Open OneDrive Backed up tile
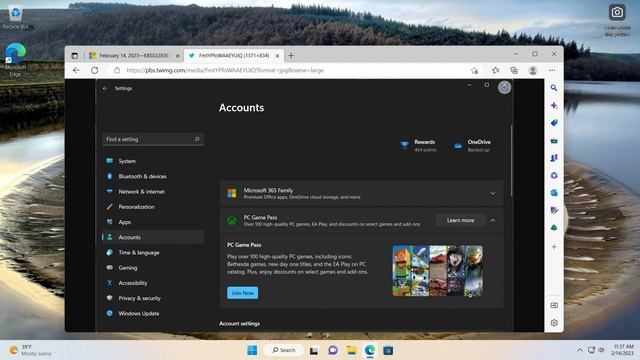Screen dimensions: 640x360 tap(472, 146)
